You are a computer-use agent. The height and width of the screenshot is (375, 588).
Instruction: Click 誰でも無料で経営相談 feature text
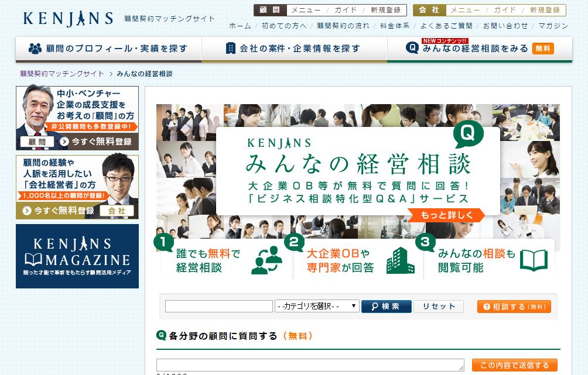pyautogui.click(x=208, y=261)
